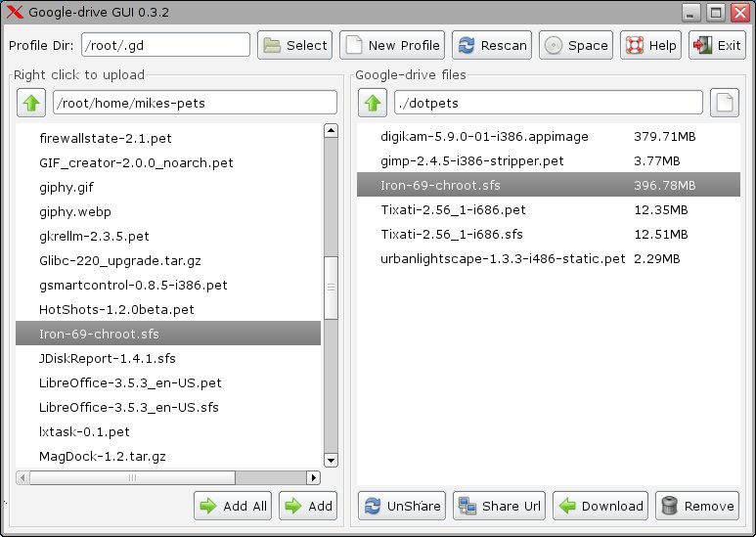Click the Add button
The width and height of the screenshot is (756, 537).
click(308, 506)
